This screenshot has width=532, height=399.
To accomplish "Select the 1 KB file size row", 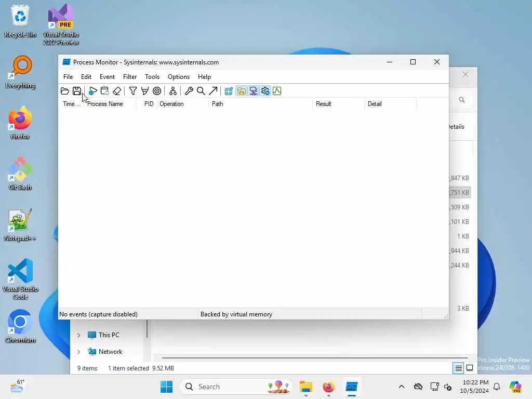I will [463, 236].
